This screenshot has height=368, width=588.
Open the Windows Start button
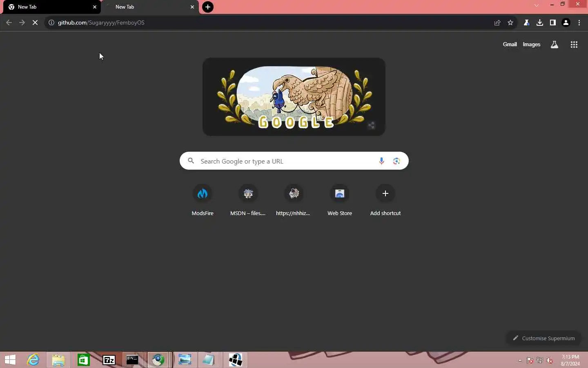[x=10, y=360]
